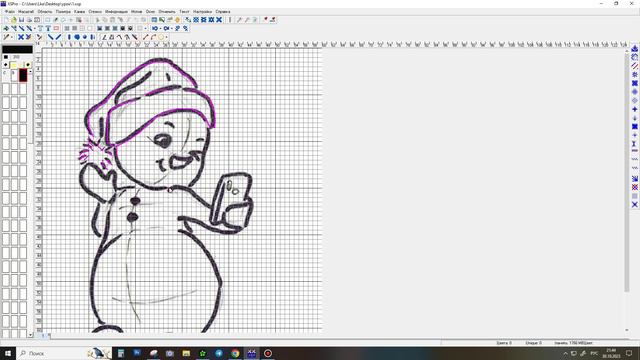Open the Справка menu
The image size is (640, 360).
point(223,11)
